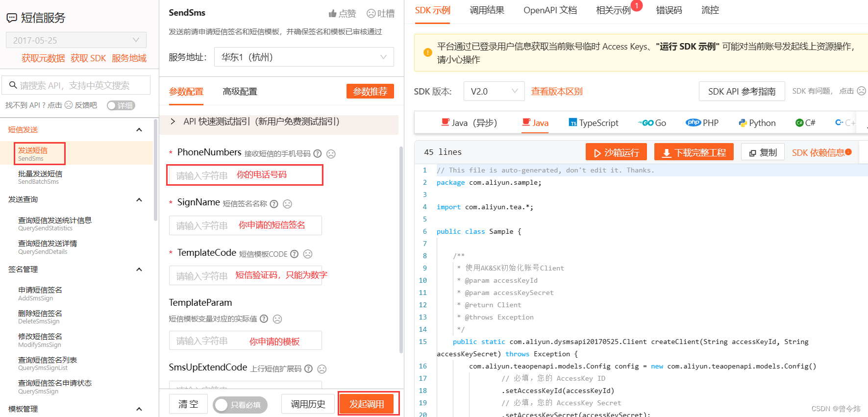Click the 点赞 thumbs-up icon
The height and width of the screenshot is (417, 868).
[x=333, y=13]
